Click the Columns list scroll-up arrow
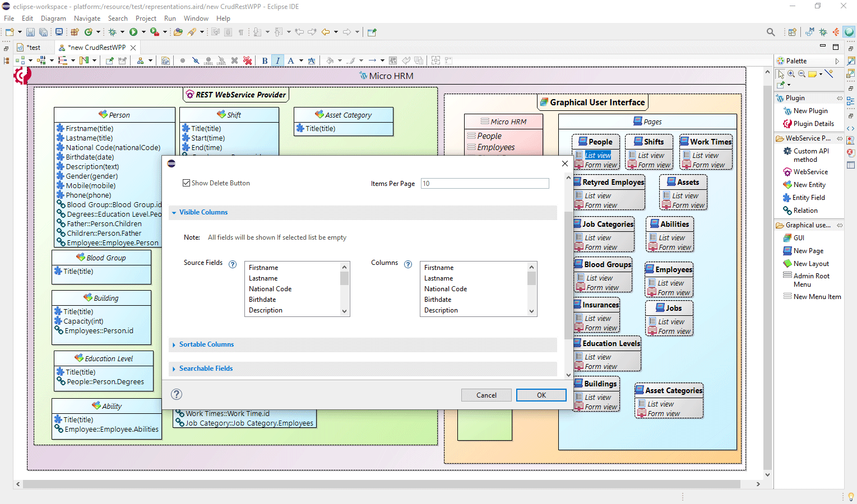 [x=531, y=267]
